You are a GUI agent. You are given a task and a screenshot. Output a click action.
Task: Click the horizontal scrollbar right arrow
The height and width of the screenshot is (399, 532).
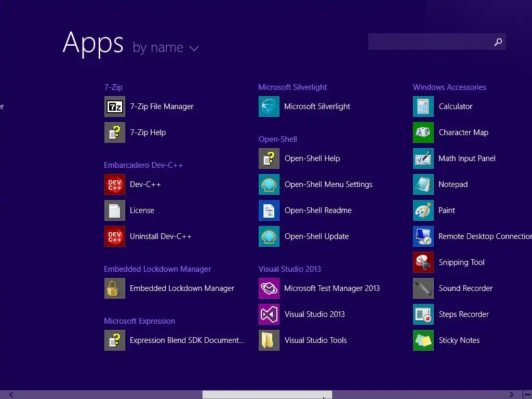point(511,395)
